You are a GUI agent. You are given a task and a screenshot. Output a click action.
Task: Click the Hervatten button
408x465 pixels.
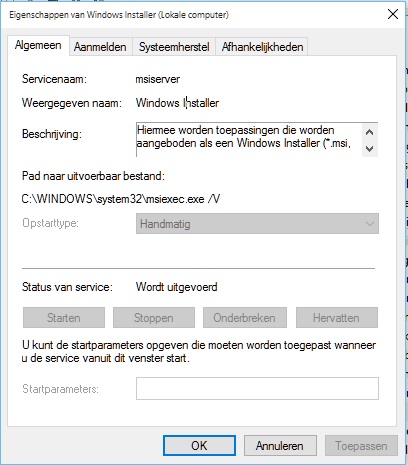tap(337, 318)
